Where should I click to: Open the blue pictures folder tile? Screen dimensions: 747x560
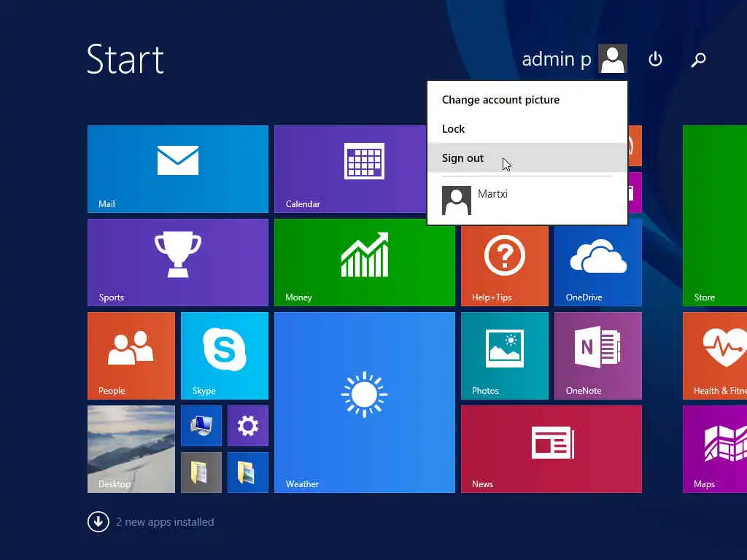tap(248, 472)
